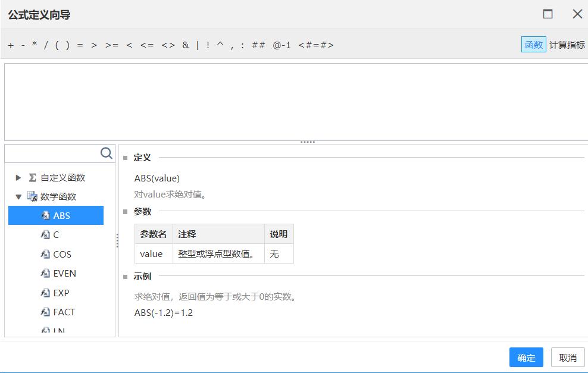This screenshot has width=588, height=373.
Task: Click the 取消 button
Action: coord(567,357)
